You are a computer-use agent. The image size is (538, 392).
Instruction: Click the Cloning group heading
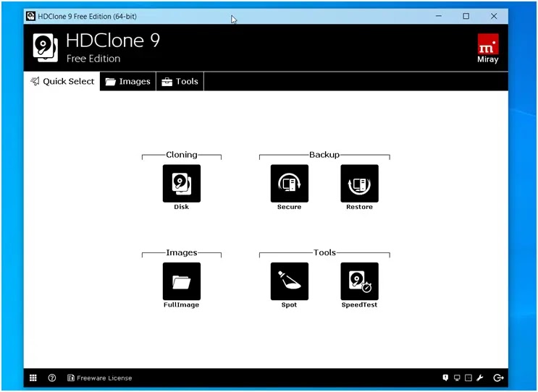(182, 155)
